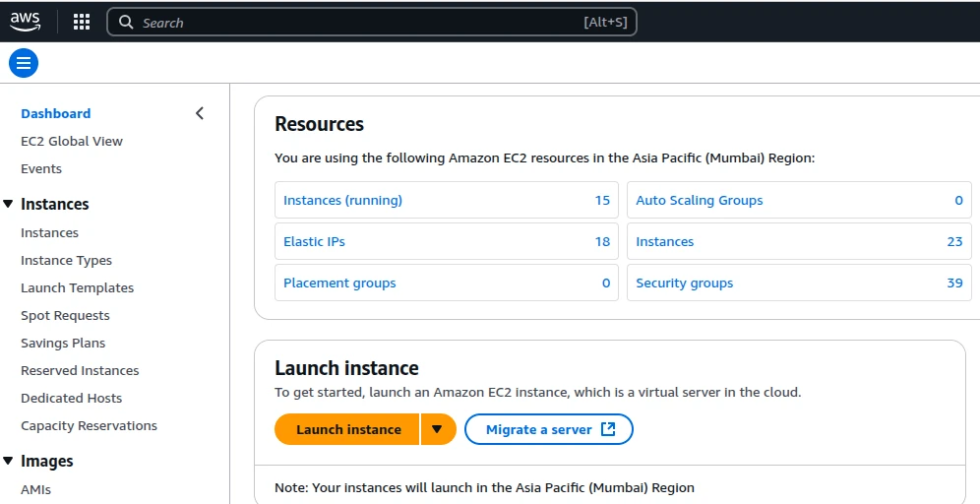This screenshot has width=980, height=504.
Task: Toggle the blue hamburger navigation button
Action: click(24, 63)
